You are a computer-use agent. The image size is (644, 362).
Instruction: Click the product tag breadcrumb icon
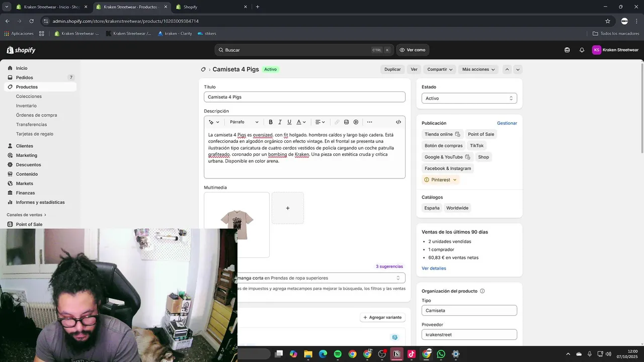click(x=203, y=69)
